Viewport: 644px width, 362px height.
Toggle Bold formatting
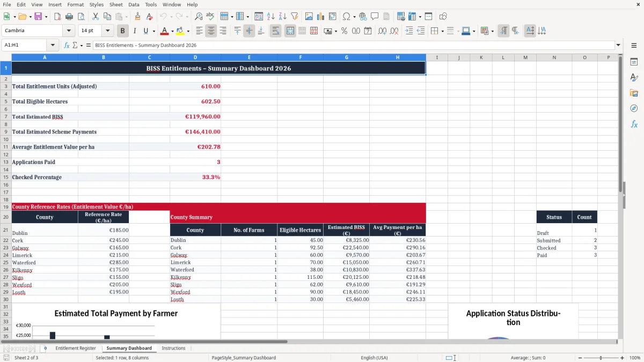(x=123, y=31)
